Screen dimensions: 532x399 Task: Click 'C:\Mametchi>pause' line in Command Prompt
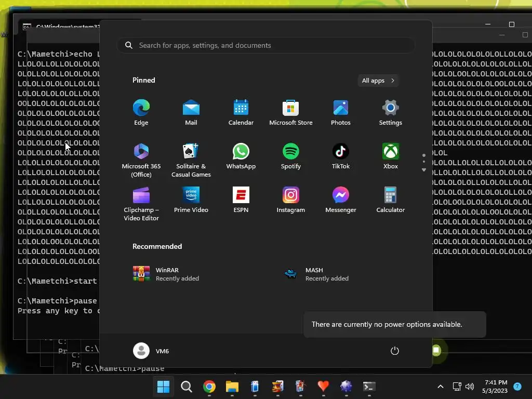57,301
